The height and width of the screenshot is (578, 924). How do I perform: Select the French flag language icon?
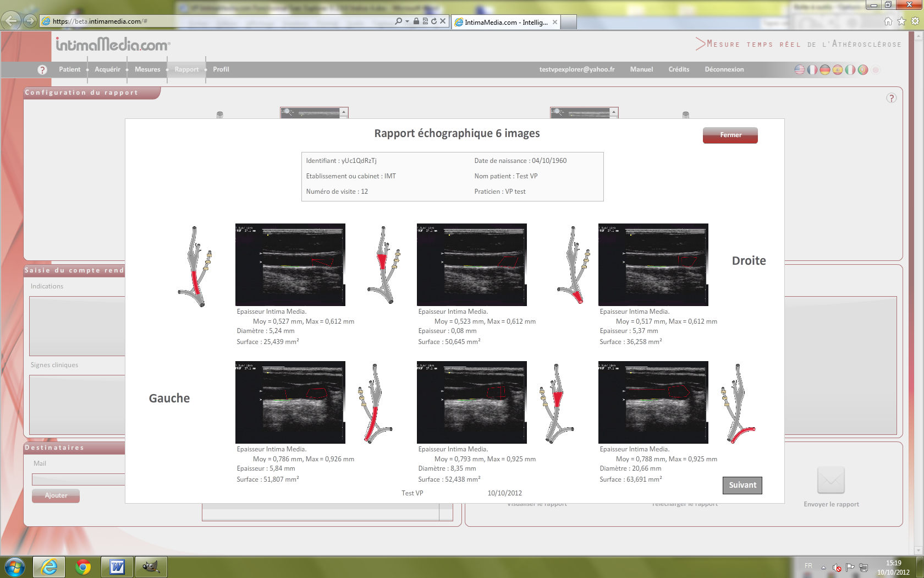[812, 70]
